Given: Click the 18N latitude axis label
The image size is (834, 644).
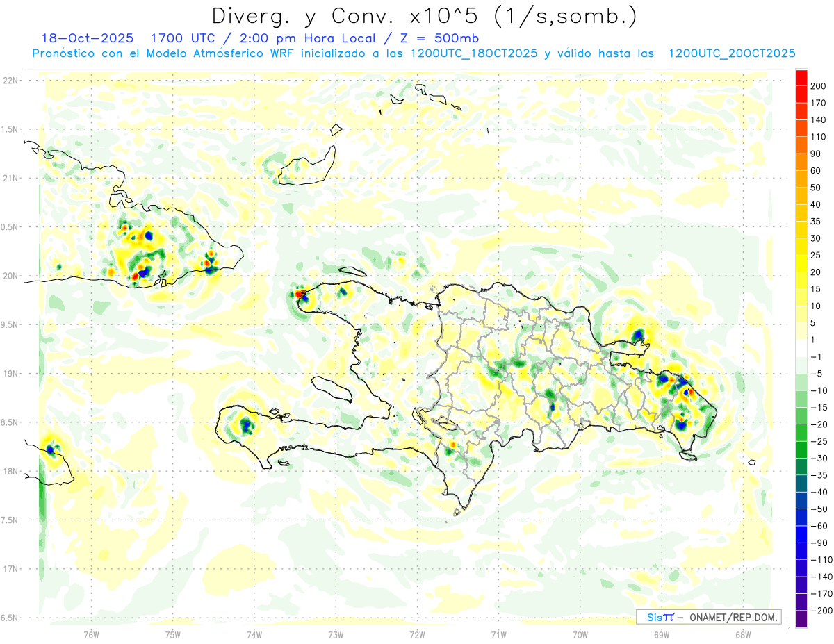Looking at the screenshot, I should point(10,471).
